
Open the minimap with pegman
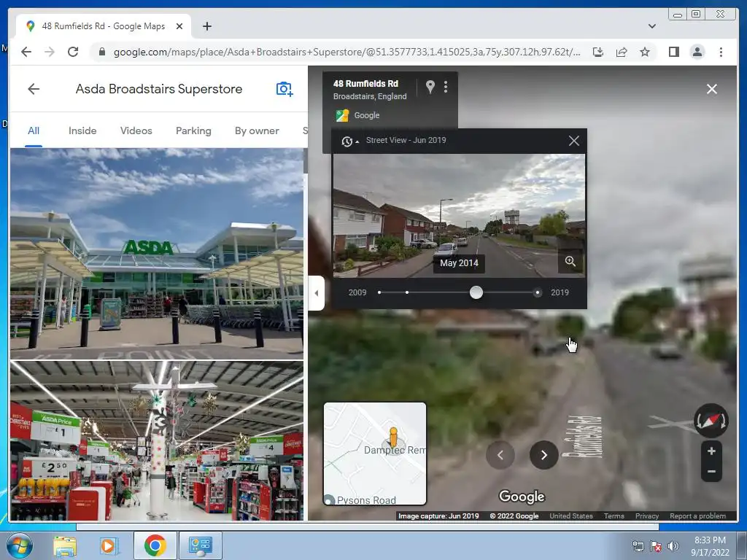click(x=375, y=454)
